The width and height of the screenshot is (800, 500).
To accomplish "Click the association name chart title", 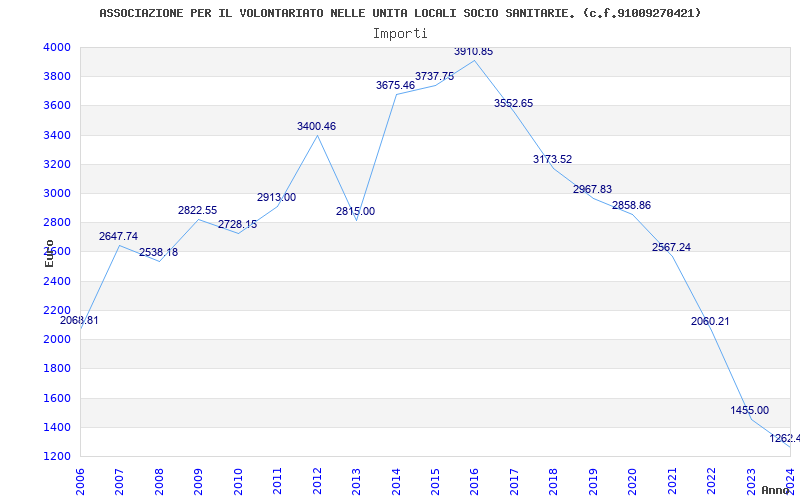I will pyautogui.click(x=400, y=13).
